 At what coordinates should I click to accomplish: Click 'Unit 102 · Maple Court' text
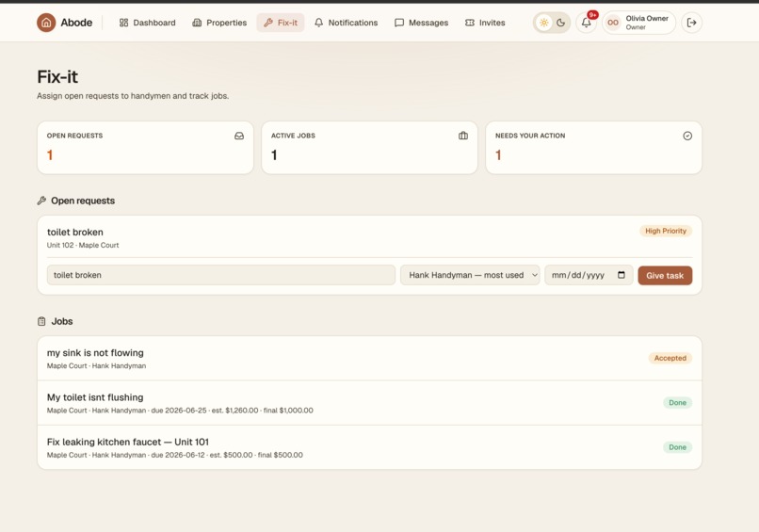(x=83, y=246)
